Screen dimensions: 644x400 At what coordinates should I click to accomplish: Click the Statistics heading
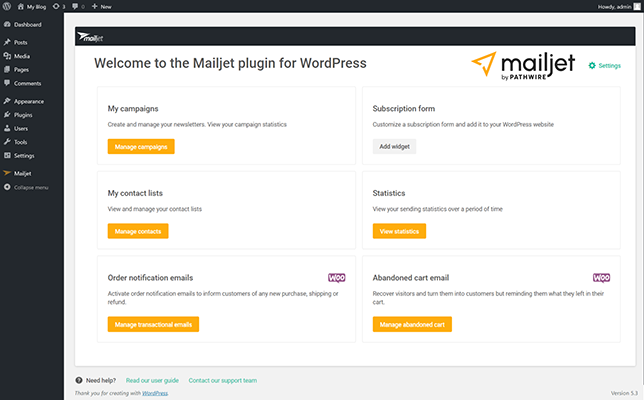(389, 193)
